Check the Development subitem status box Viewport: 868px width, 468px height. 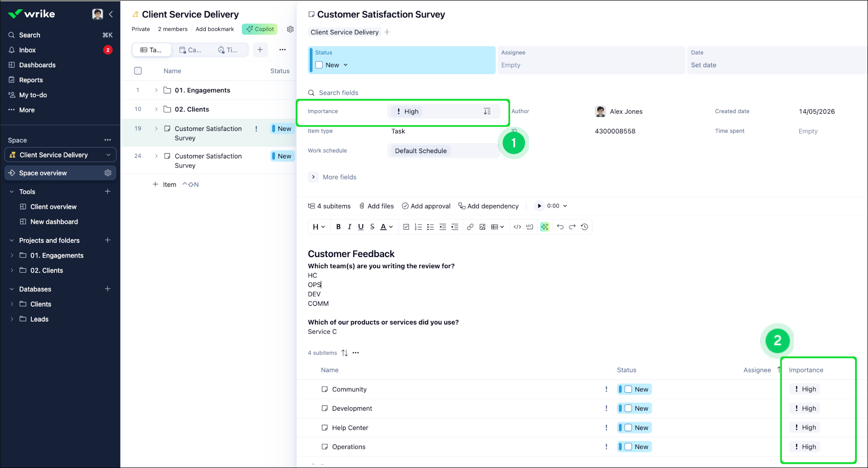click(628, 408)
